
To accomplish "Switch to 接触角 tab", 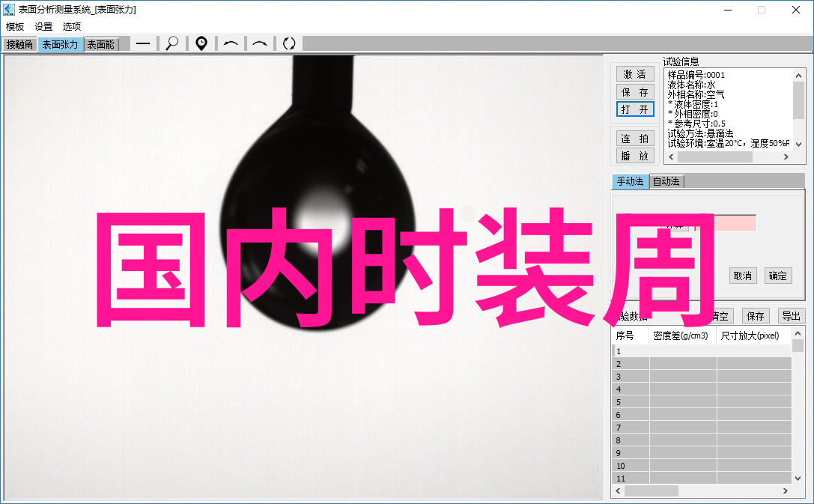I will [x=19, y=45].
